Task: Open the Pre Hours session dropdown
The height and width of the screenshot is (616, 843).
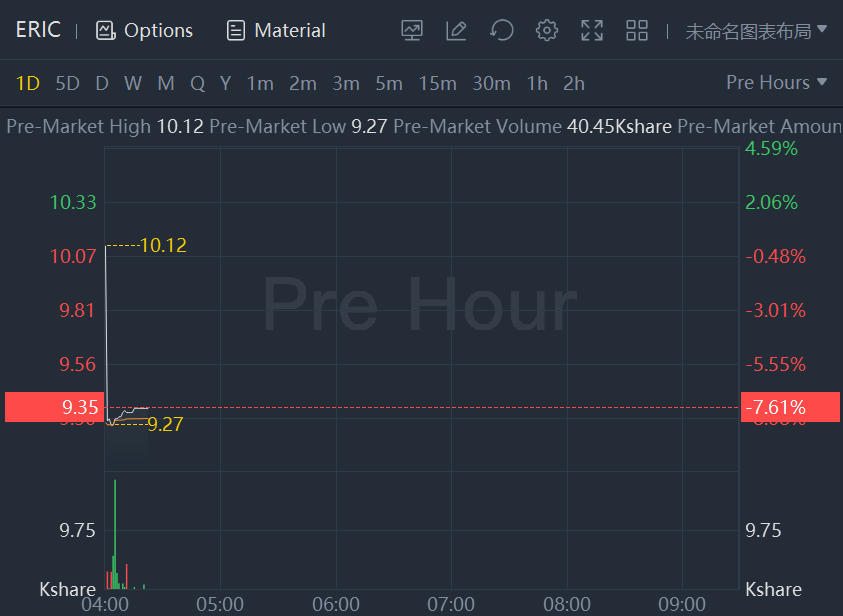Action: click(776, 83)
